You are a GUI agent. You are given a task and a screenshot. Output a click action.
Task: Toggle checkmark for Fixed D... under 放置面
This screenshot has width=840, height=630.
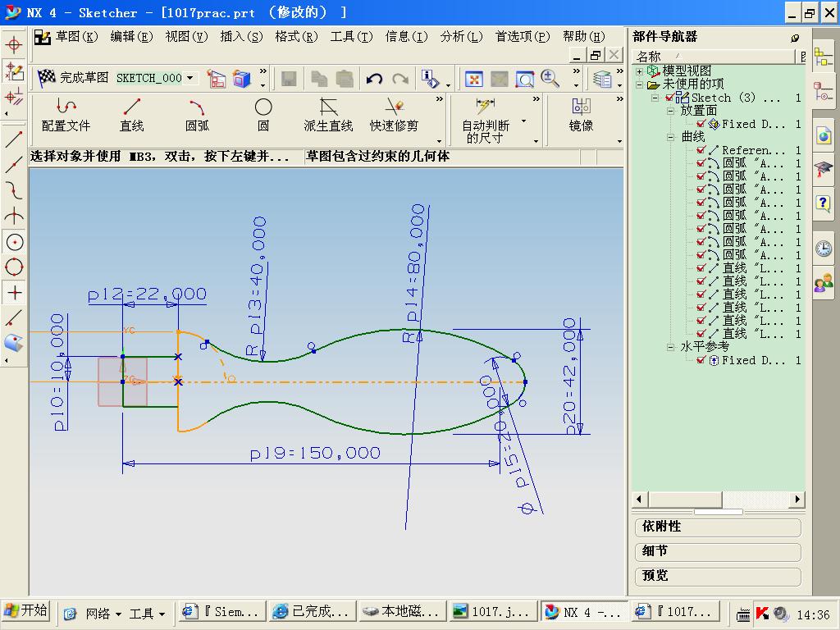point(701,124)
